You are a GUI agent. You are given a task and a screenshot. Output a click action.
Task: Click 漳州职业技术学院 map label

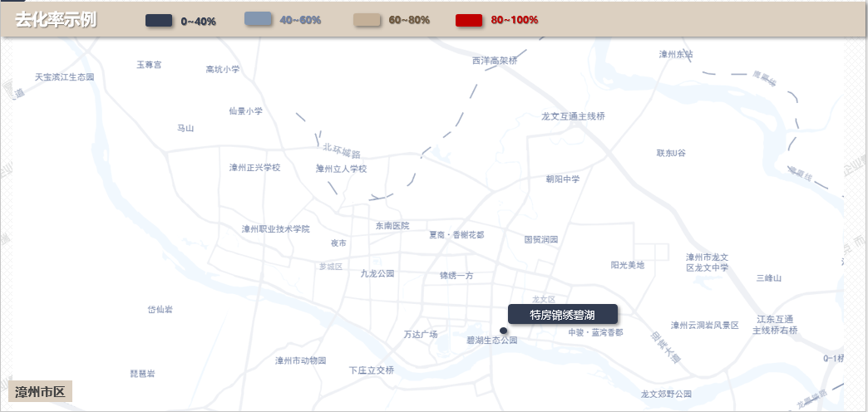coord(275,228)
